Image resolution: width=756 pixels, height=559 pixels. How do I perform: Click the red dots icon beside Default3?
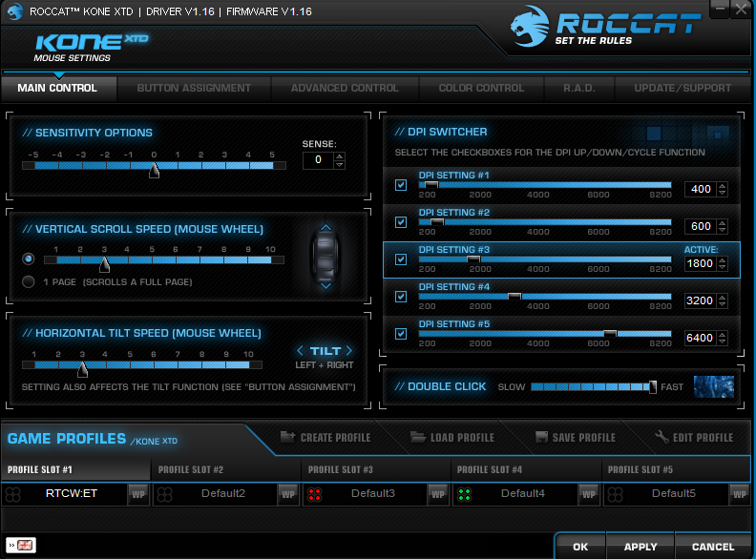313,494
